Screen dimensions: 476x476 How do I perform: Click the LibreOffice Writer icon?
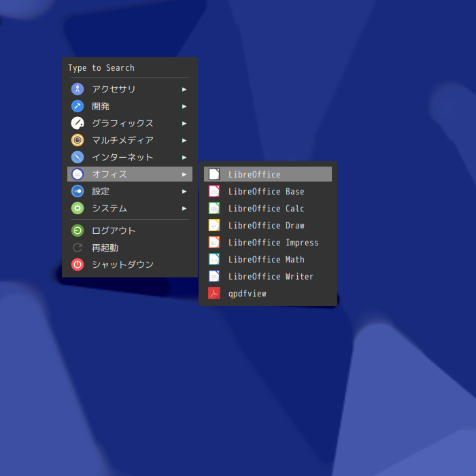214,276
